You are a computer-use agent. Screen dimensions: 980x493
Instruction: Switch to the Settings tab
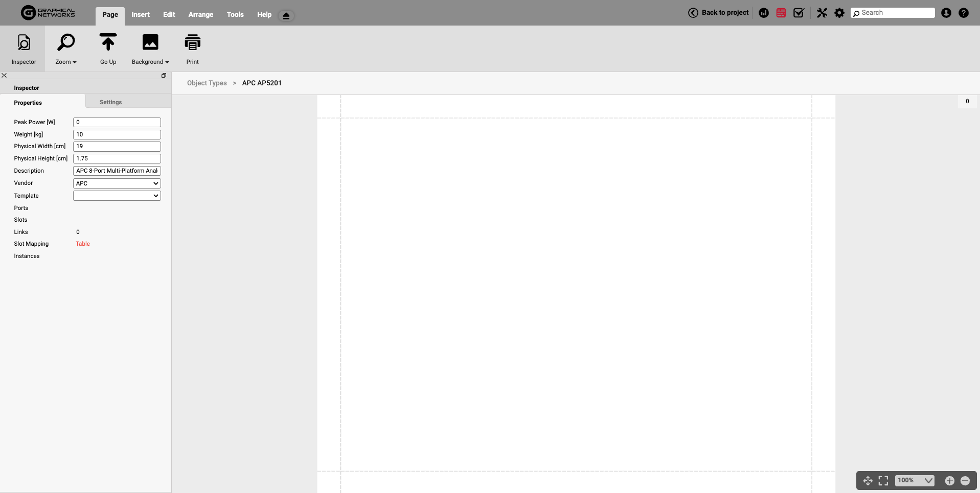coord(110,102)
